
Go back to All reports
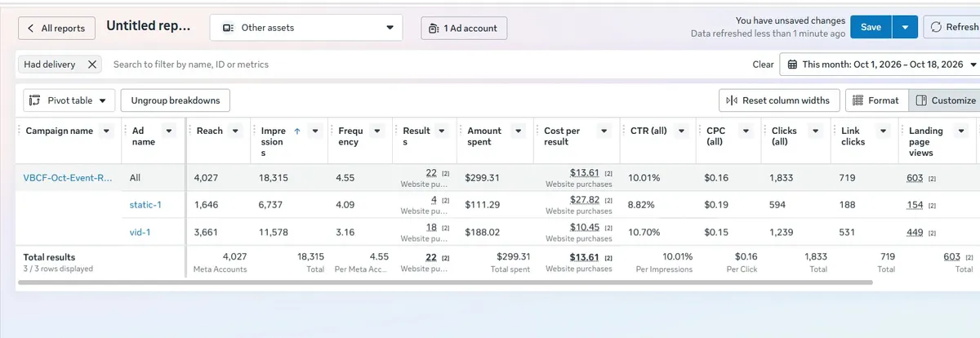pos(56,28)
